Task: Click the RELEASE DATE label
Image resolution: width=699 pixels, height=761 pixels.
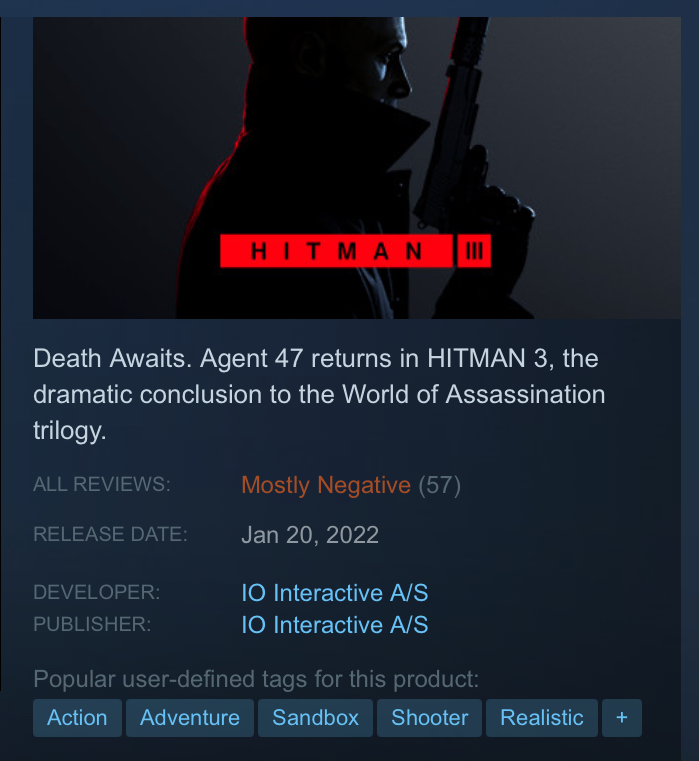Action: (110, 534)
